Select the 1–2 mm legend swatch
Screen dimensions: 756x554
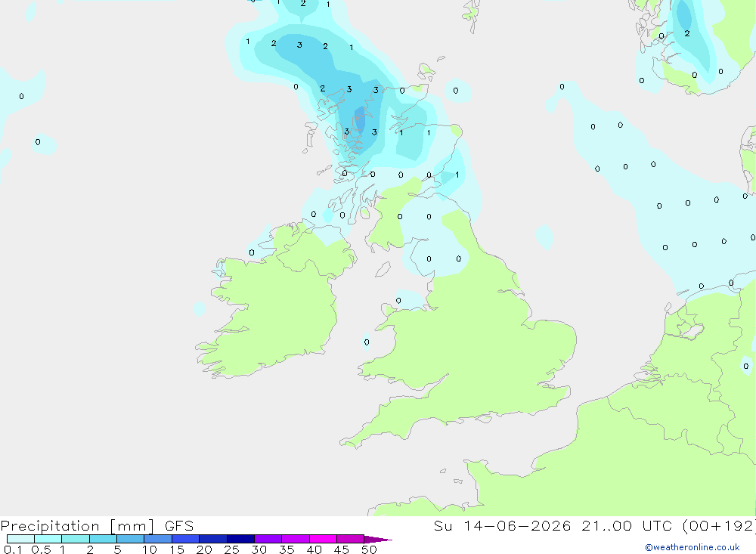click(x=76, y=539)
